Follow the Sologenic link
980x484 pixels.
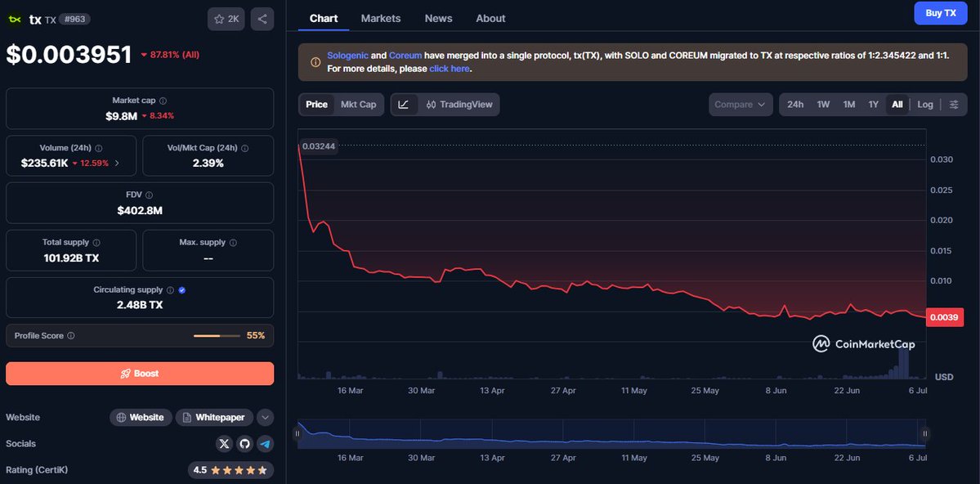(x=347, y=56)
